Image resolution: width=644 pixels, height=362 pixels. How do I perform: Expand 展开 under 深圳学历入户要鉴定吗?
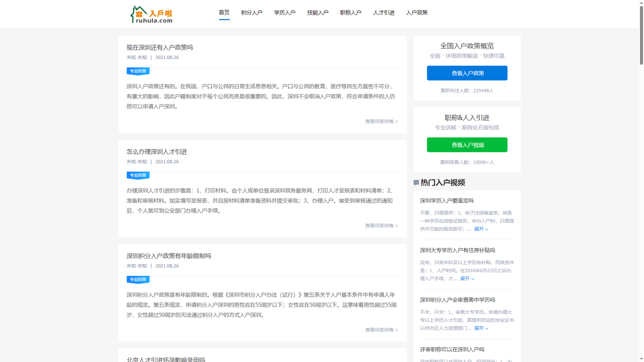pos(481,229)
